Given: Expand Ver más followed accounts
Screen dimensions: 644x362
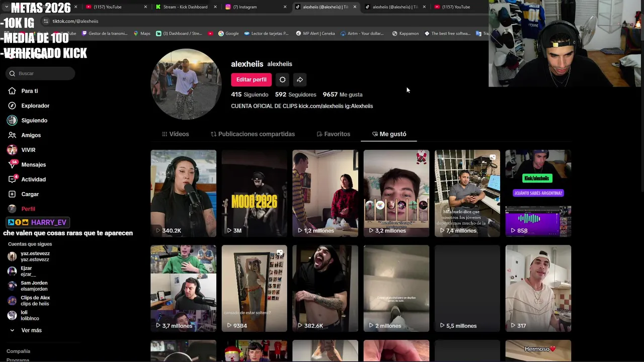Looking at the screenshot, I should [25, 330].
